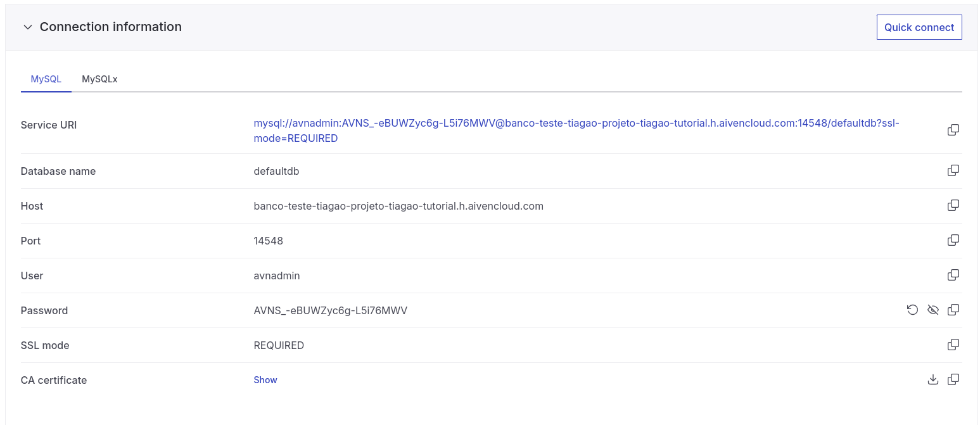Switch to the MySQLx tab
980x425 pixels.
[x=99, y=79]
